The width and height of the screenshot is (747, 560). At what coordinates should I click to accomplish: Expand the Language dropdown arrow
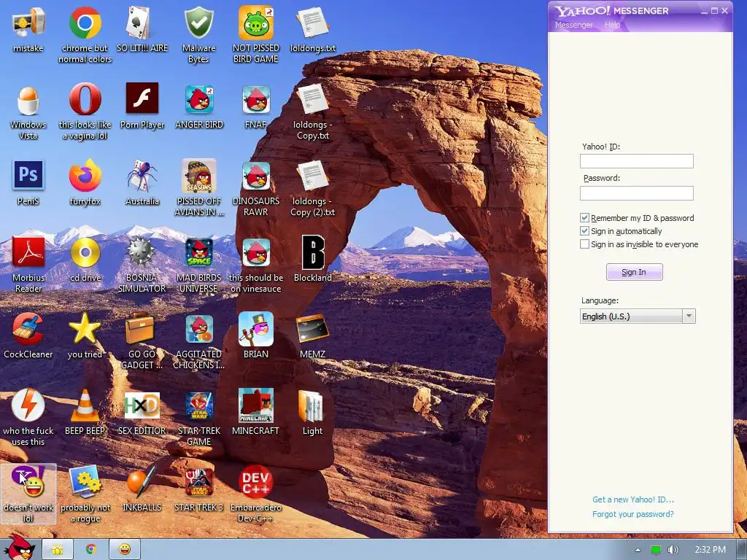click(689, 316)
